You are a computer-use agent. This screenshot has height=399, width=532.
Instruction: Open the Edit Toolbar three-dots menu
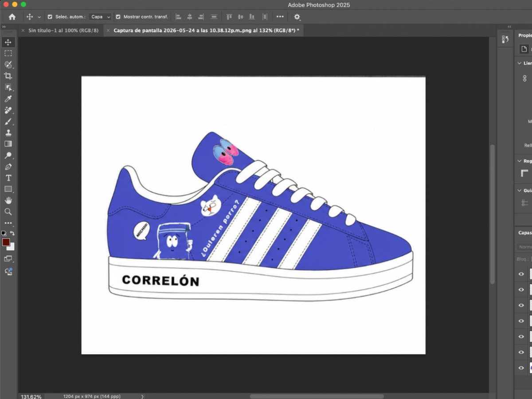tap(8, 223)
